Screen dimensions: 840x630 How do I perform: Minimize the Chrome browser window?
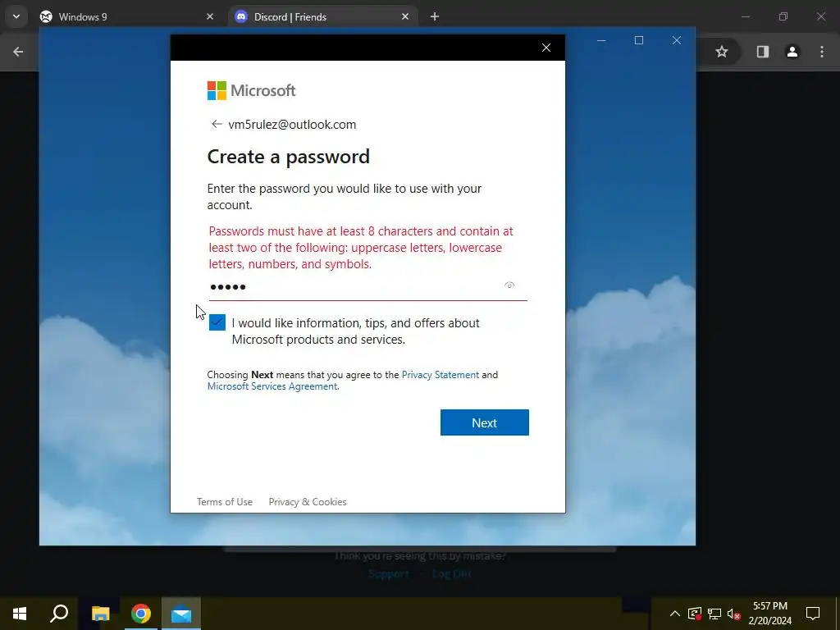tap(745, 16)
